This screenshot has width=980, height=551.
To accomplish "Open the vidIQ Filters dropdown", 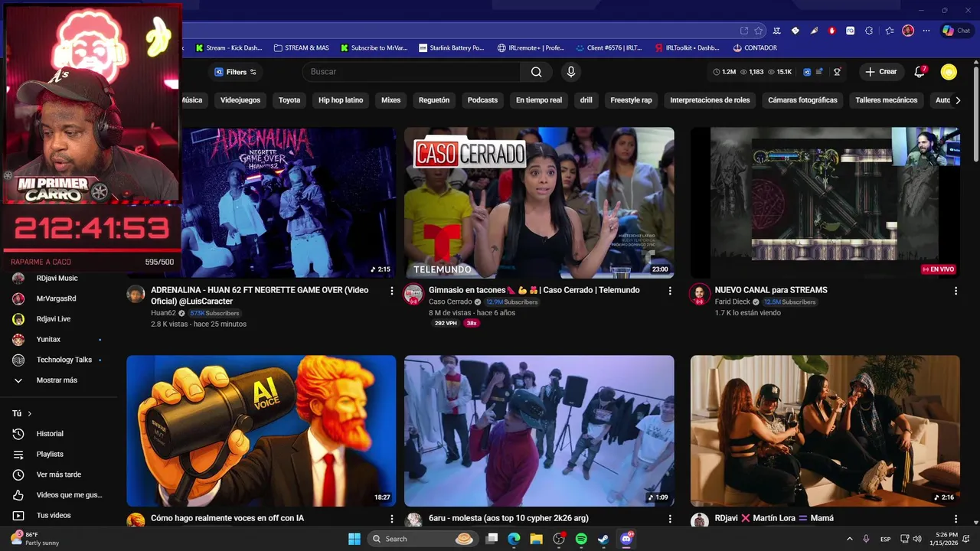I will 236,72.
